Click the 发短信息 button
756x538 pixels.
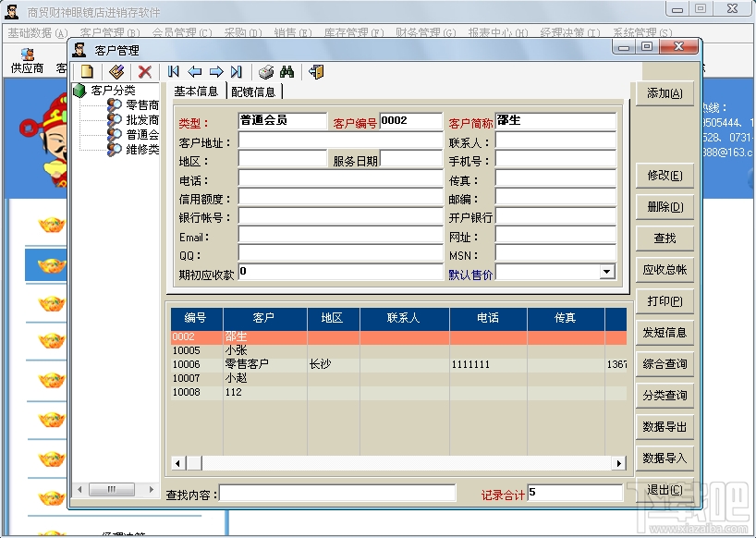tap(665, 332)
